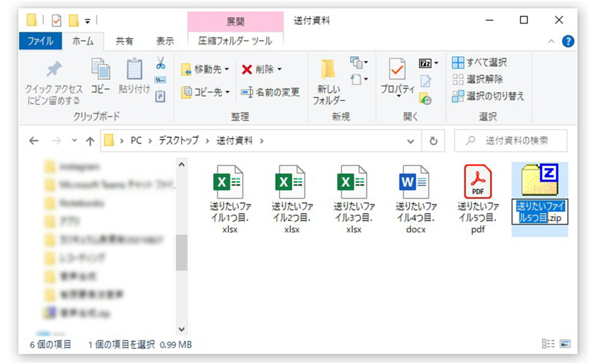595x364 pixels.
Task: Click the zip folder icon with Z badge
Action: click(x=540, y=180)
